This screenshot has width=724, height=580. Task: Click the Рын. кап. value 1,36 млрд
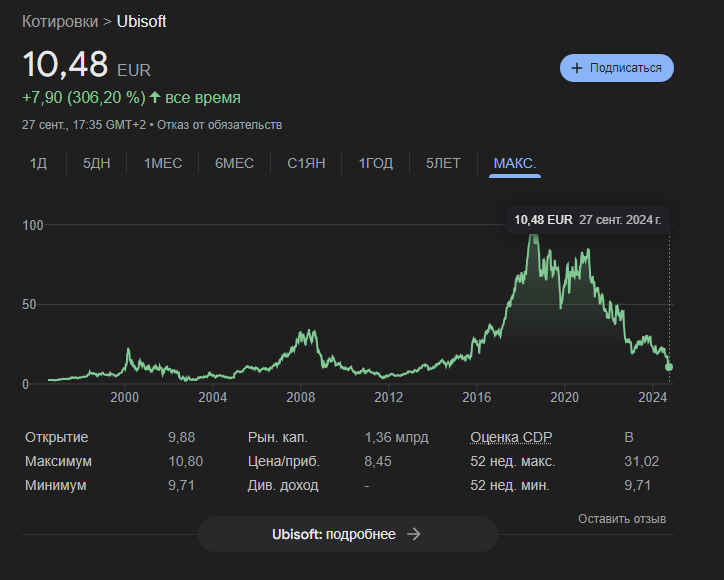click(x=396, y=437)
